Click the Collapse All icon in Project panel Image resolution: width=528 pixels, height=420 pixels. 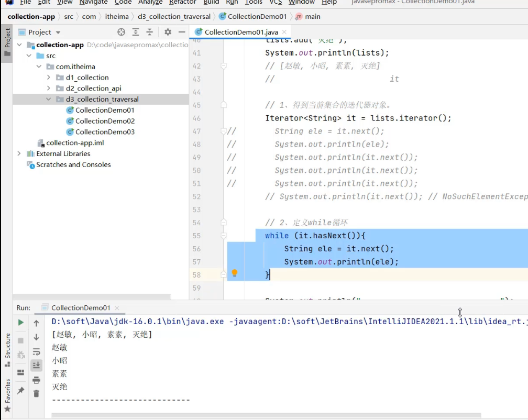pyautogui.click(x=149, y=32)
